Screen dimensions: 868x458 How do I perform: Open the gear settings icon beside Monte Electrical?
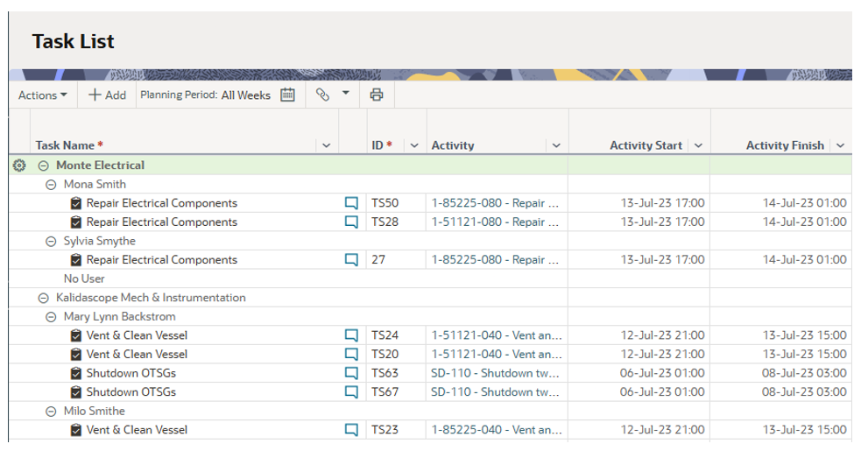point(19,166)
